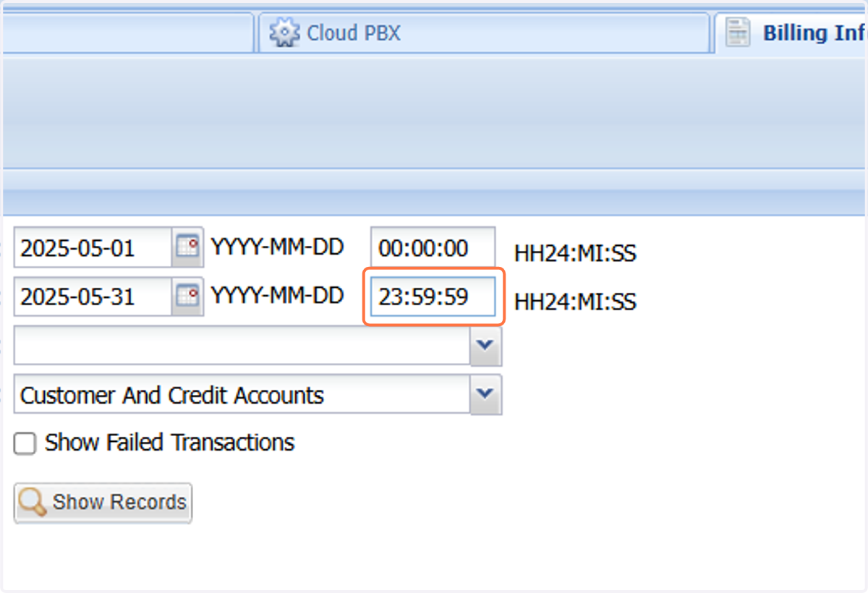Expand Customer And Credit Accounts dropdown arrow
This screenshot has height=593, width=868.
click(486, 395)
